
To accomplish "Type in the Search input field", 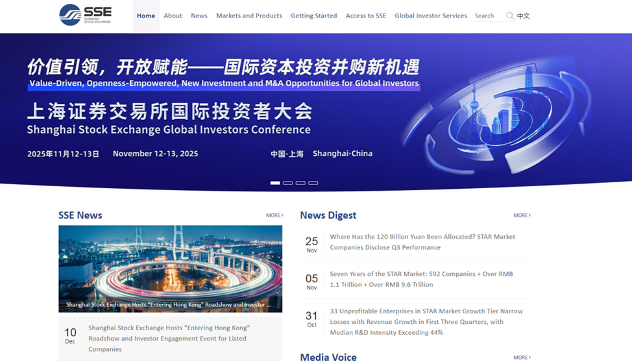I will tap(488, 16).
